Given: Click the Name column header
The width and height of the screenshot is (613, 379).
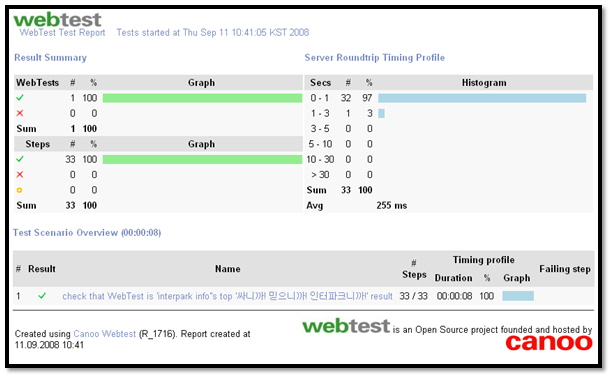Looking at the screenshot, I should [228, 269].
